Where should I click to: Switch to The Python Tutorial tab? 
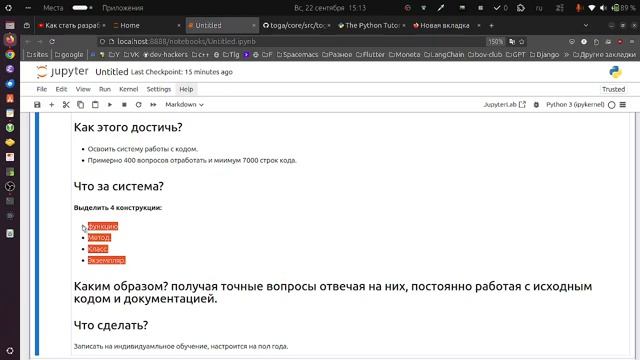pos(372,25)
